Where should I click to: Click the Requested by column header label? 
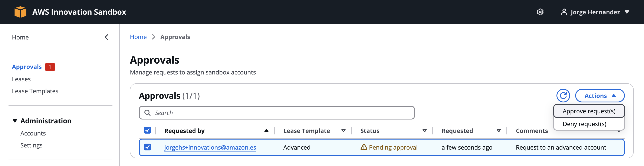(184, 131)
